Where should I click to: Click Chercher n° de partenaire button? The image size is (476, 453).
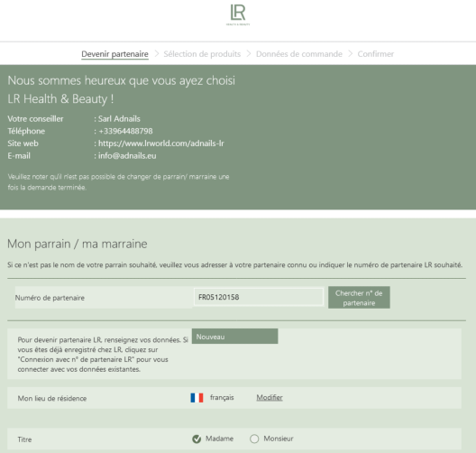click(x=359, y=298)
